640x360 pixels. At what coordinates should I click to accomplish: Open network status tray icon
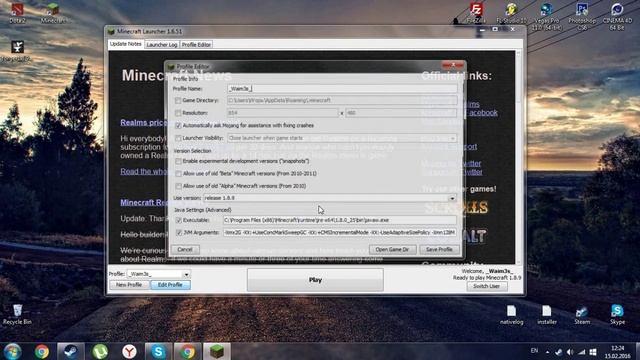tap(581, 352)
